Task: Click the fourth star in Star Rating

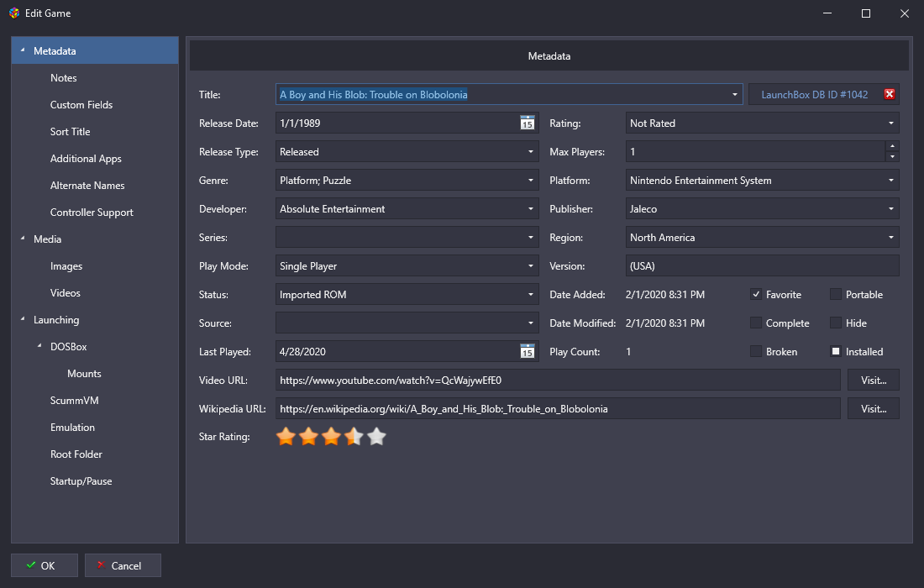Action: [x=354, y=437]
